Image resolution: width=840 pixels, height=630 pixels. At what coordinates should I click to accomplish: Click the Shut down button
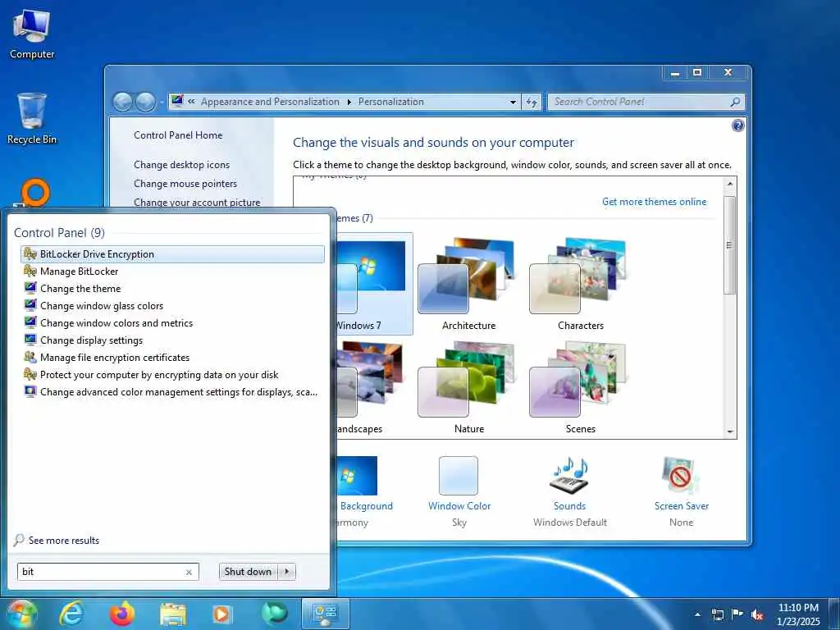click(x=248, y=572)
